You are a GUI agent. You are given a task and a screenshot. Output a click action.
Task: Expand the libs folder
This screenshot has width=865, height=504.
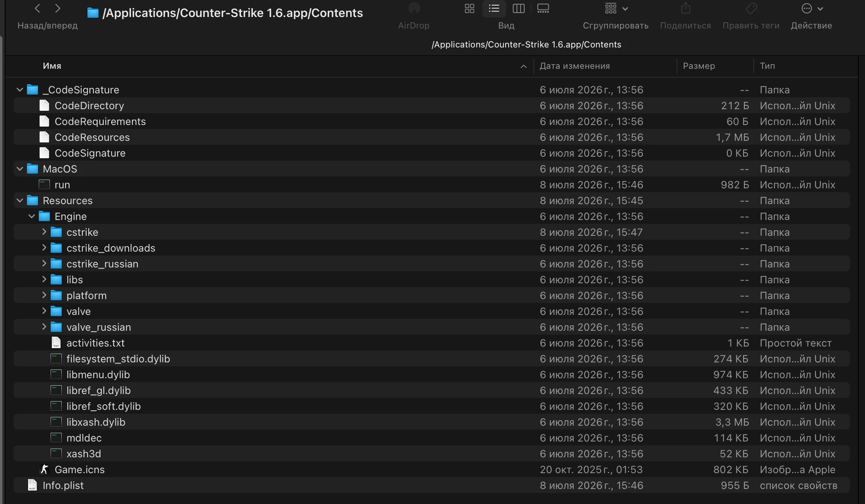coord(44,279)
